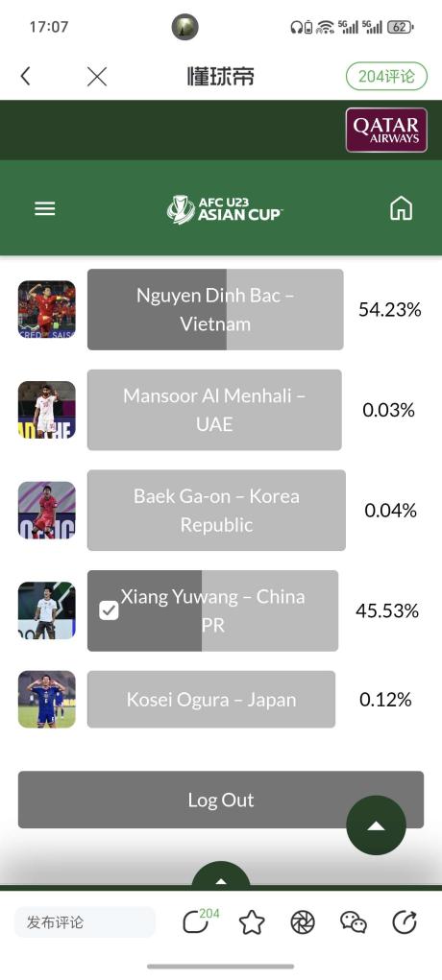This screenshot has width=442, height=980.
Task: Choose Mansoor Al Menhali – UAE option
Action: (x=214, y=410)
